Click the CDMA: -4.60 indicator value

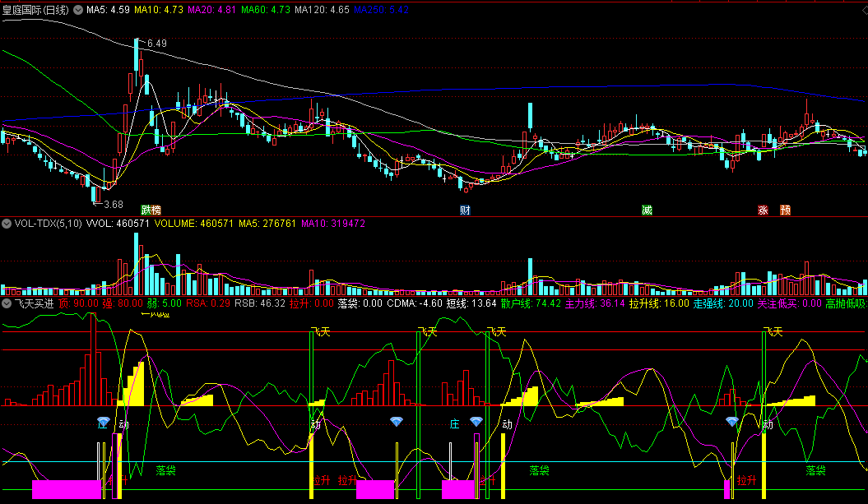415,303
